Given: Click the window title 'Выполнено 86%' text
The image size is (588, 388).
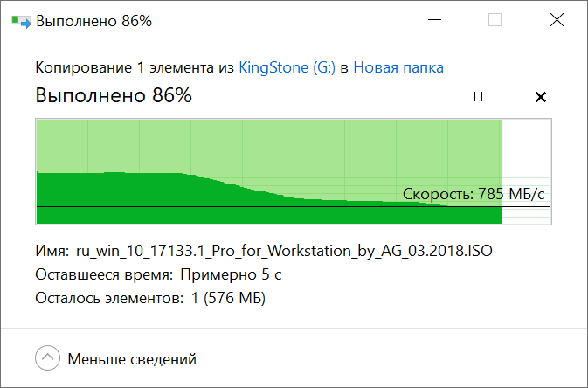Looking at the screenshot, I should [x=93, y=21].
